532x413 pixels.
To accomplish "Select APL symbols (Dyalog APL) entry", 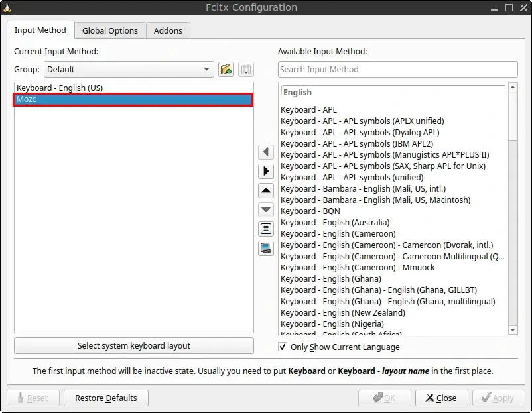I will (x=393, y=132).
